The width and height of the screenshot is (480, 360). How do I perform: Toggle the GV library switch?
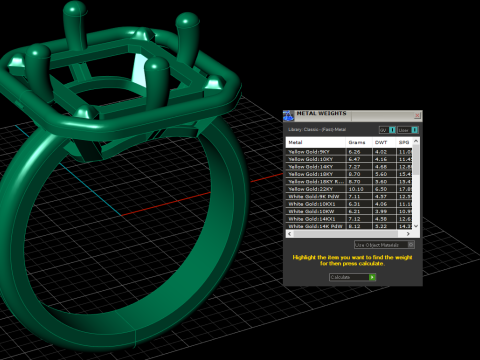point(387,130)
